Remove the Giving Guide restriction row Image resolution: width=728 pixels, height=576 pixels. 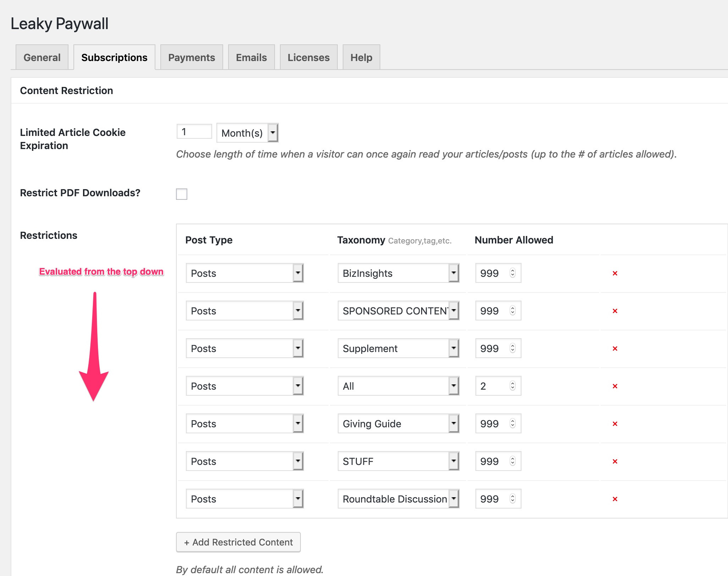(x=615, y=424)
